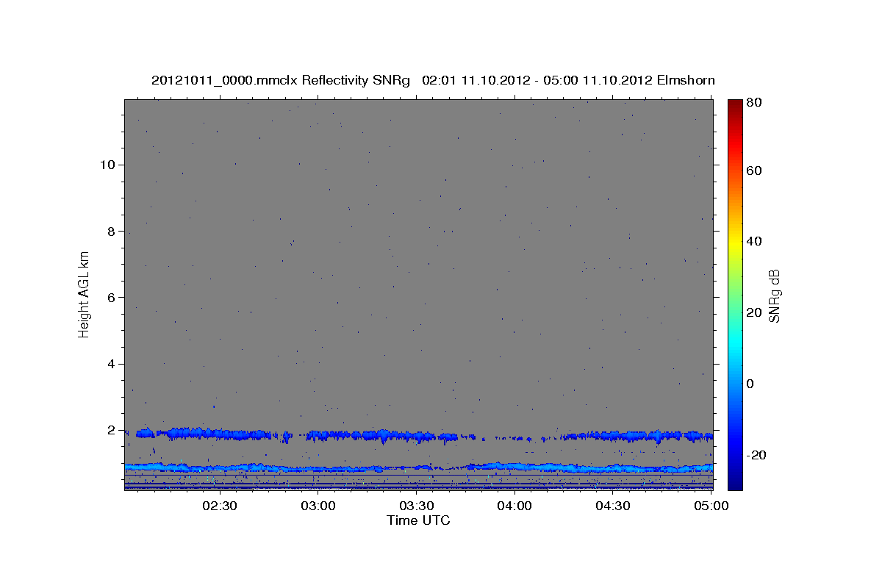Click the light blue cloud layer near 1 km
This screenshot has width=882, height=588.
point(419,467)
